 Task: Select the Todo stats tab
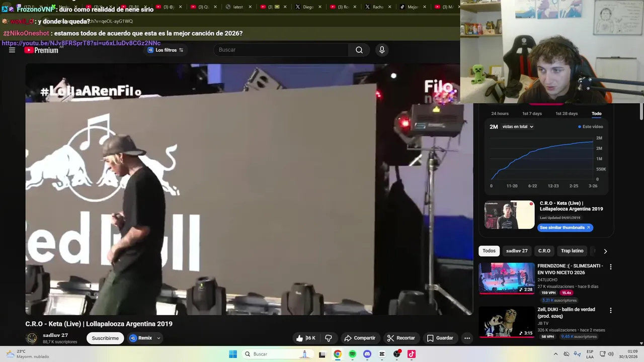pos(597,114)
